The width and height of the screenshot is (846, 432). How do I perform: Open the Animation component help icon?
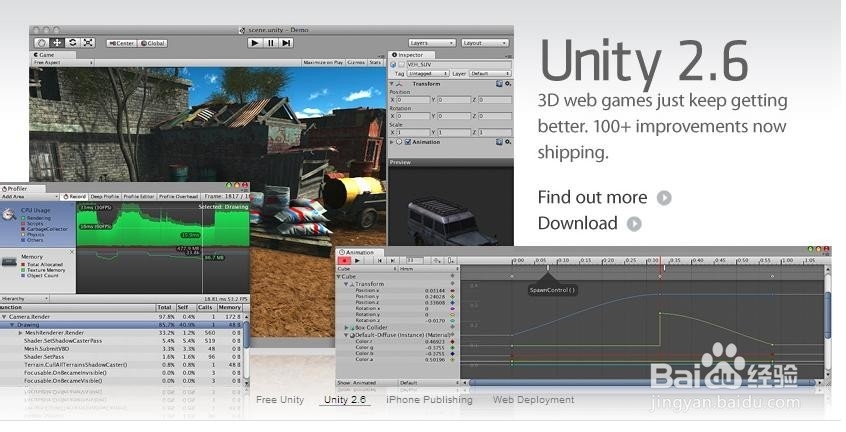pyautogui.click(x=499, y=142)
